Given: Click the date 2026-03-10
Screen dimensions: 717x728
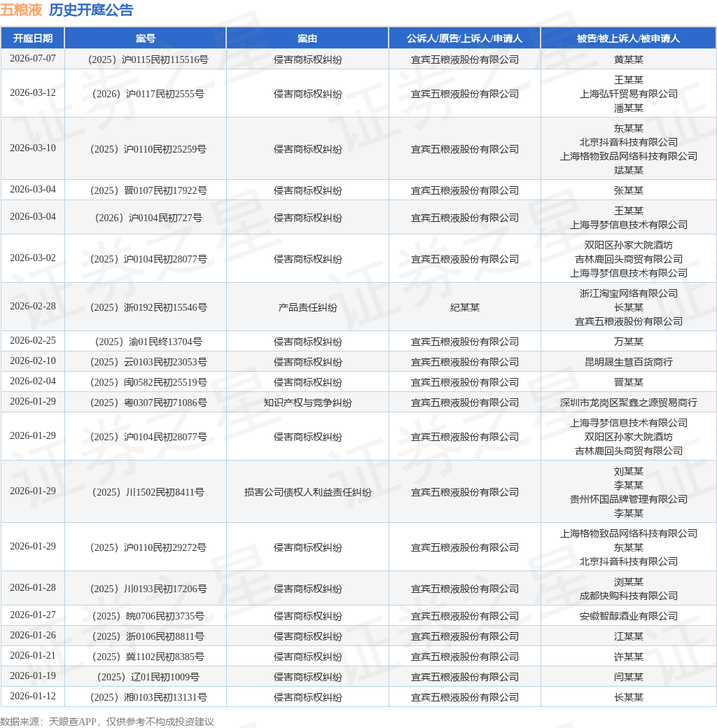Looking at the screenshot, I should tap(32, 148).
